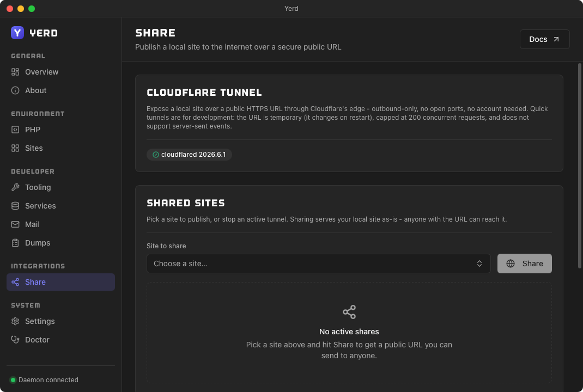Click the Dumps clipboard icon
The height and width of the screenshot is (392, 583).
tap(15, 243)
